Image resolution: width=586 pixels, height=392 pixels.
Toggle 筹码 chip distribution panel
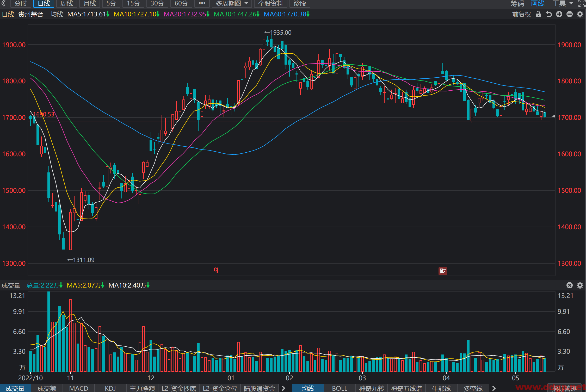point(517,3)
